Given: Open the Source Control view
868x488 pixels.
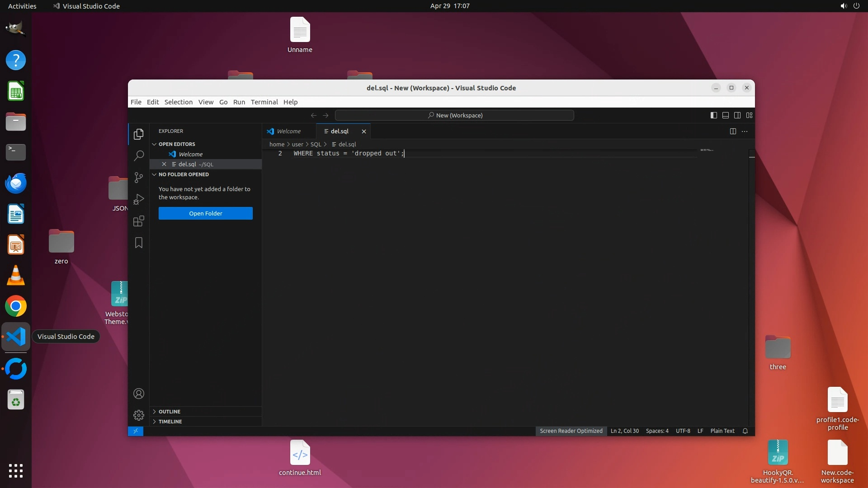Looking at the screenshot, I should [139, 178].
